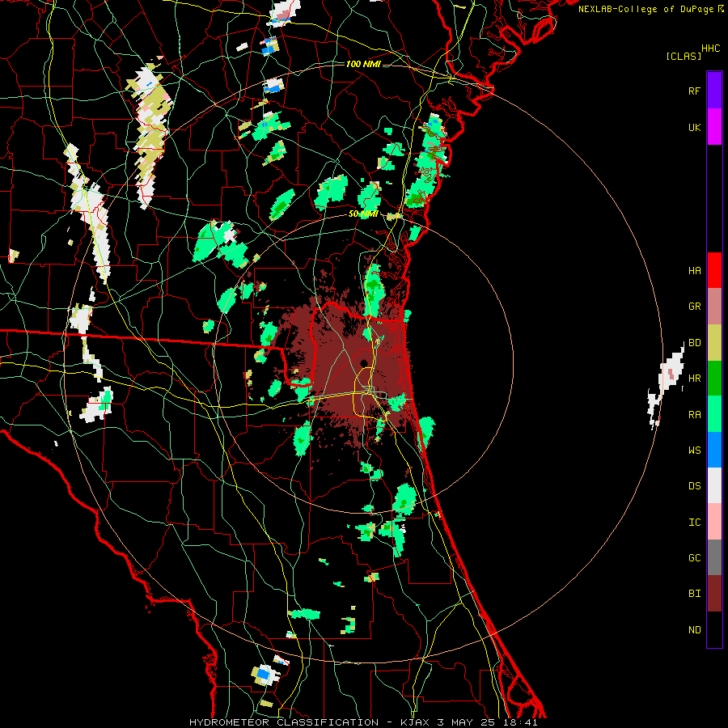Viewport: 728px width, 728px height.
Task: Click the RA legend label
Action: click(694, 415)
